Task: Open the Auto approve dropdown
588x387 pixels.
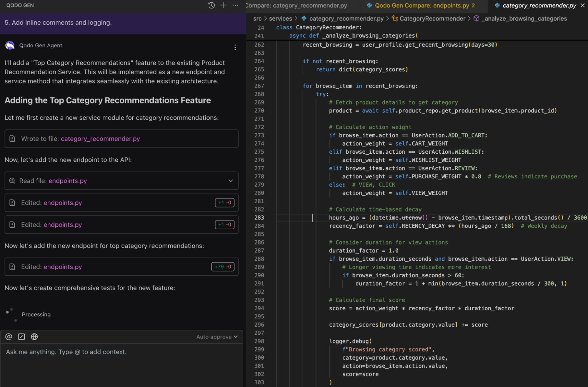Action: coord(217,337)
